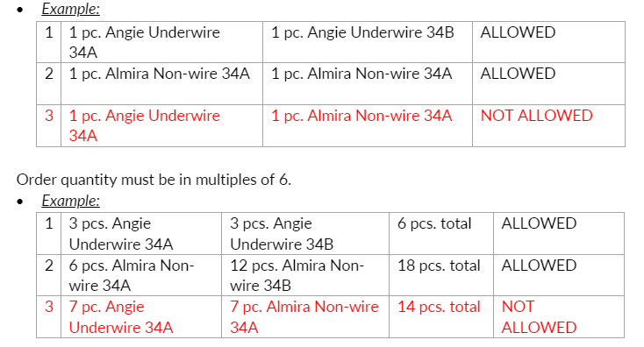The image size is (644, 347).
Task: Click the second underlined "Example:" heading
Action: pos(71,201)
